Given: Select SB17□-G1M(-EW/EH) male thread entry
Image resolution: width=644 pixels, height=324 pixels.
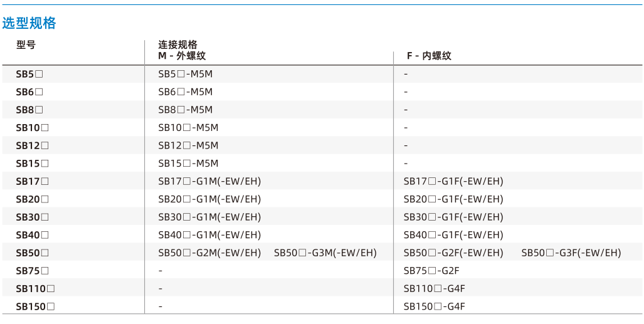Looking at the screenshot, I should click(210, 181).
